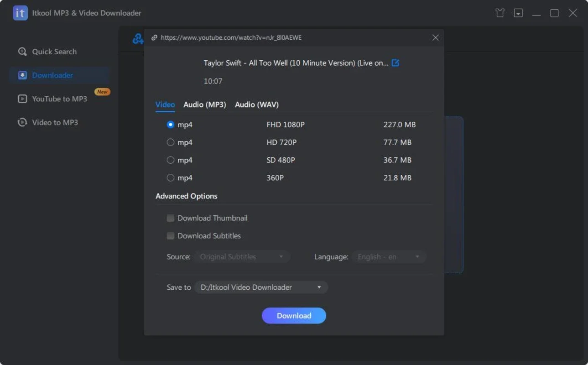This screenshot has width=588, height=365.
Task: Edit the video title with pencil icon
Action: click(395, 63)
